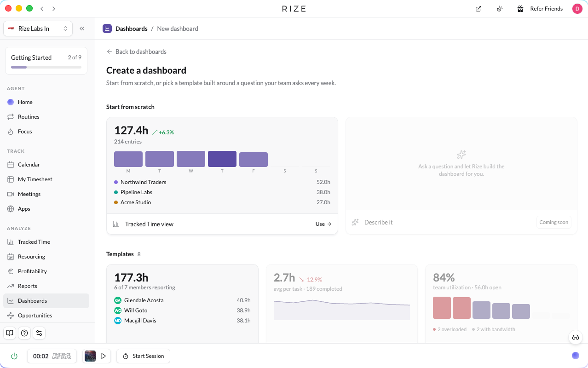
Task: Open Home in the sidebar
Action: (x=46, y=102)
